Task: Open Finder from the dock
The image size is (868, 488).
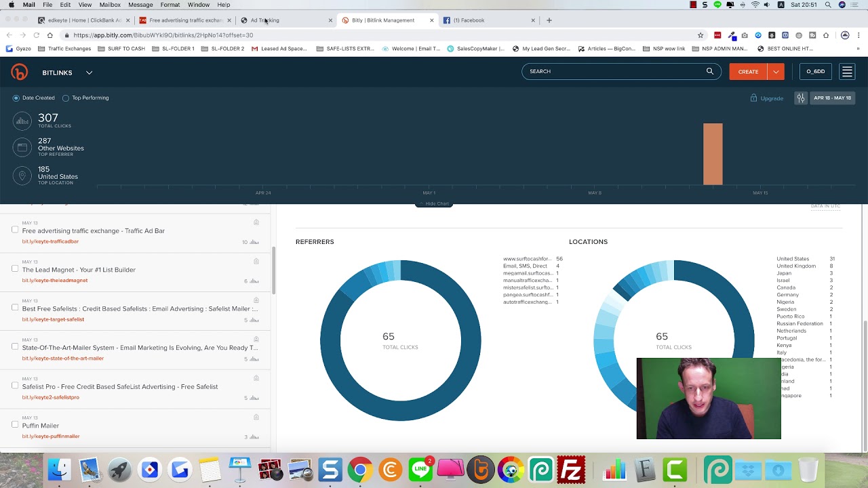Action: click(59, 470)
